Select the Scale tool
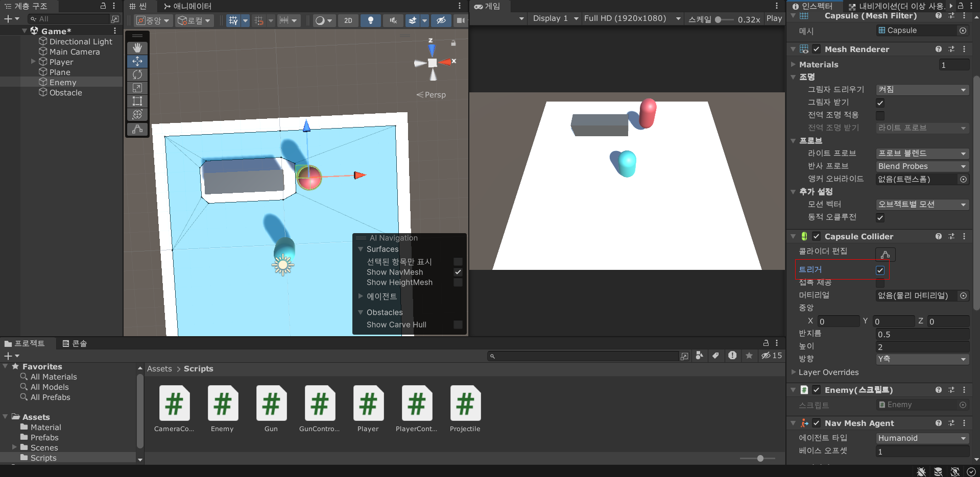Screen dimensions: 980x477 137,88
